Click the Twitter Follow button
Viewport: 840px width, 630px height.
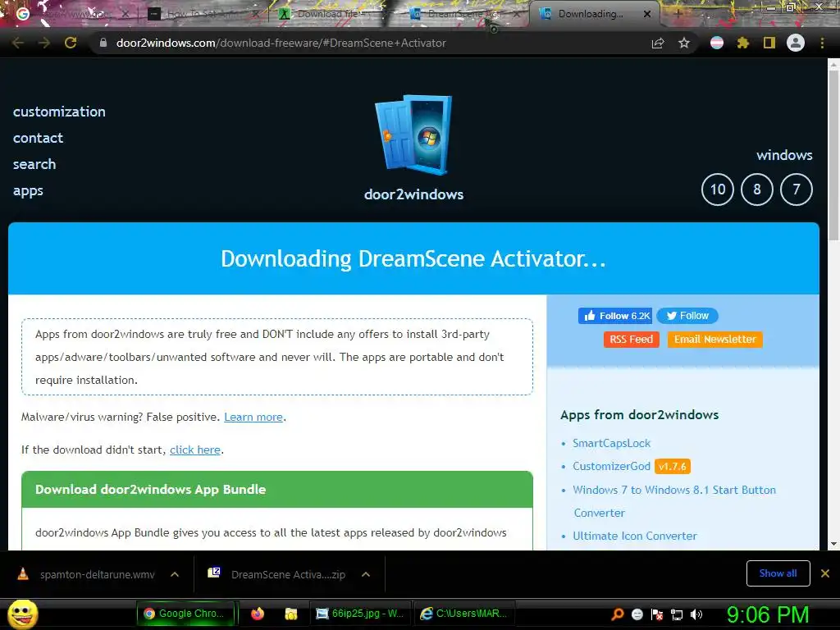(x=687, y=316)
